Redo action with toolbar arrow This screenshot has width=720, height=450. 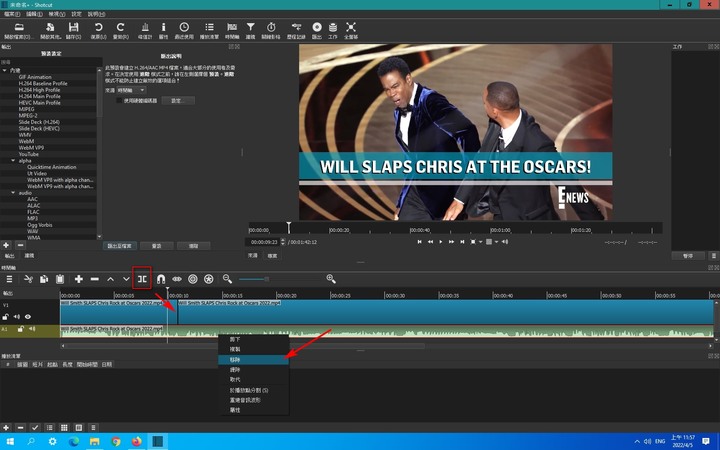(x=120, y=28)
